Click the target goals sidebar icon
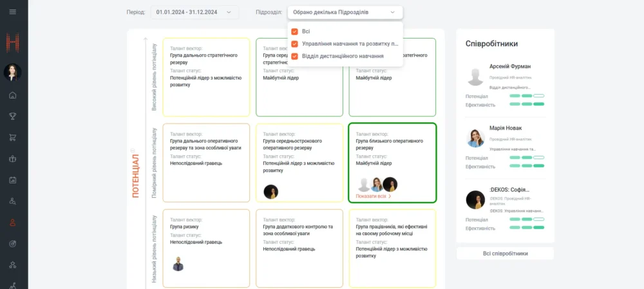 pyautogui.click(x=13, y=243)
